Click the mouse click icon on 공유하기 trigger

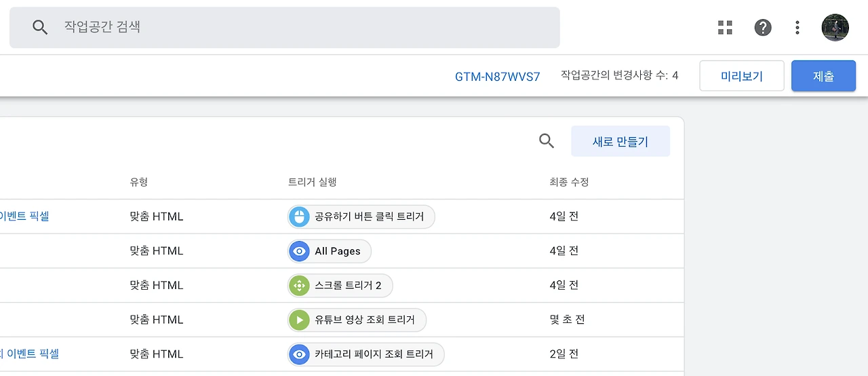pyautogui.click(x=299, y=217)
